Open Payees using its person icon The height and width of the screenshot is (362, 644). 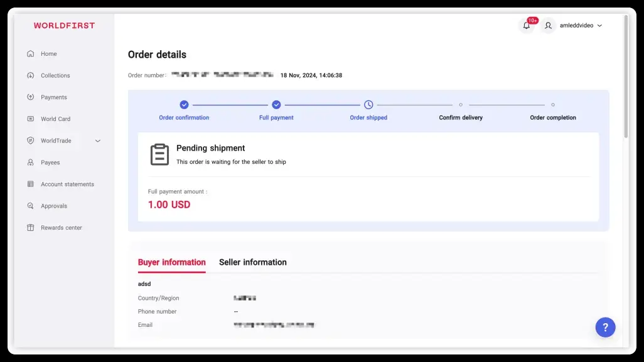pyautogui.click(x=31, y=162)
